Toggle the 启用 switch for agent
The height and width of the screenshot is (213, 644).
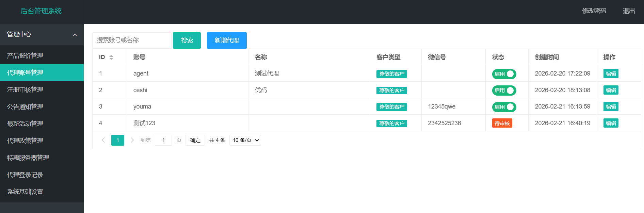(504, 74)
